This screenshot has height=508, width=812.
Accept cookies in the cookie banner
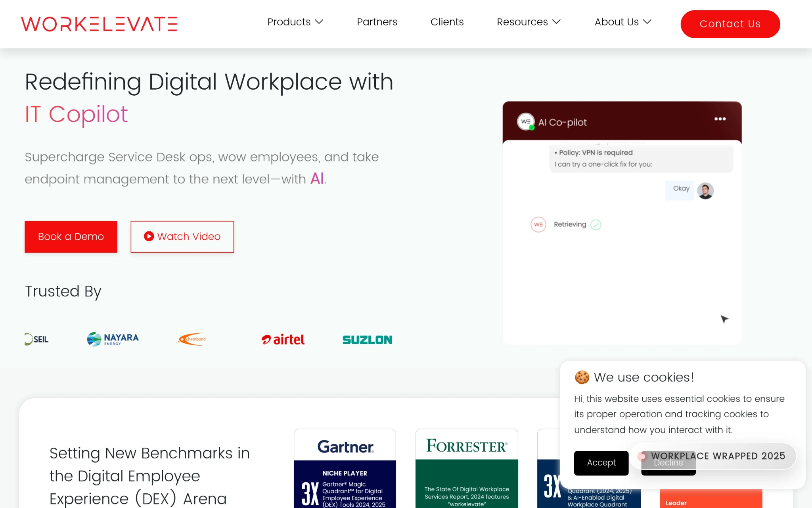601,463
